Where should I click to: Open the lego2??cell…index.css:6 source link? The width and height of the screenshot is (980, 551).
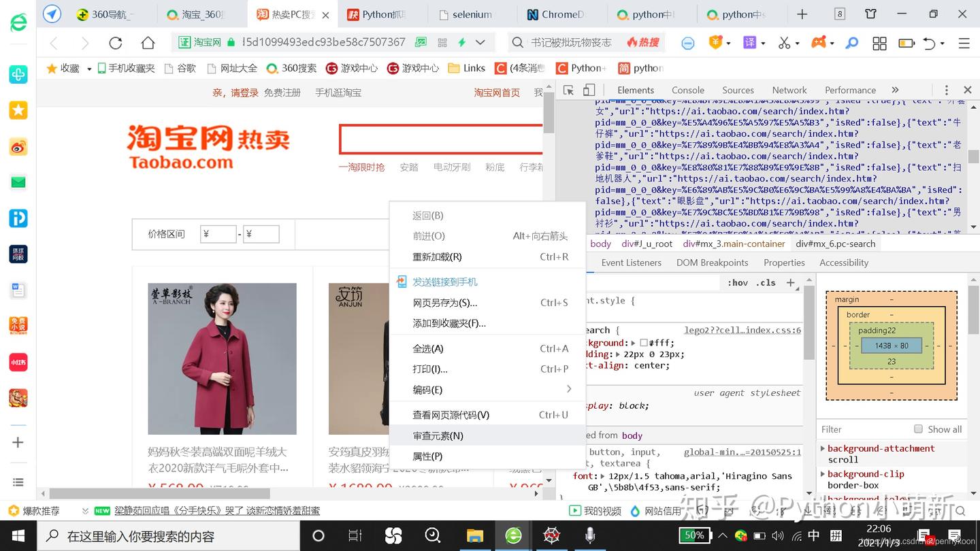[742, 330]
